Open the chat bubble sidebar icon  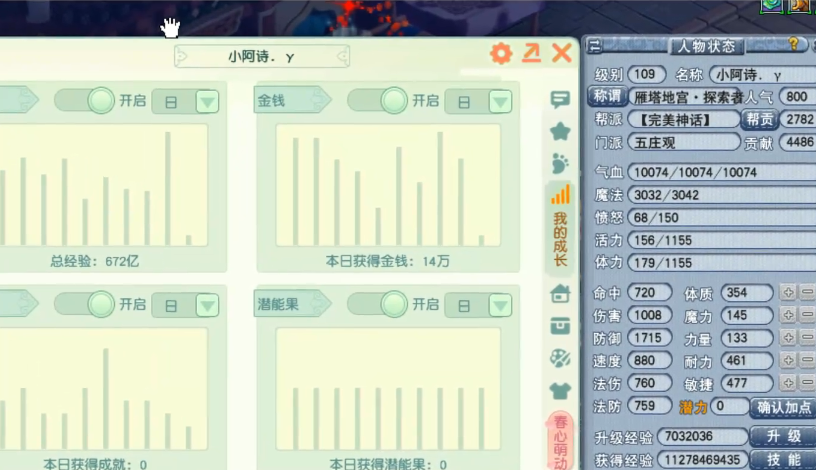560,100
